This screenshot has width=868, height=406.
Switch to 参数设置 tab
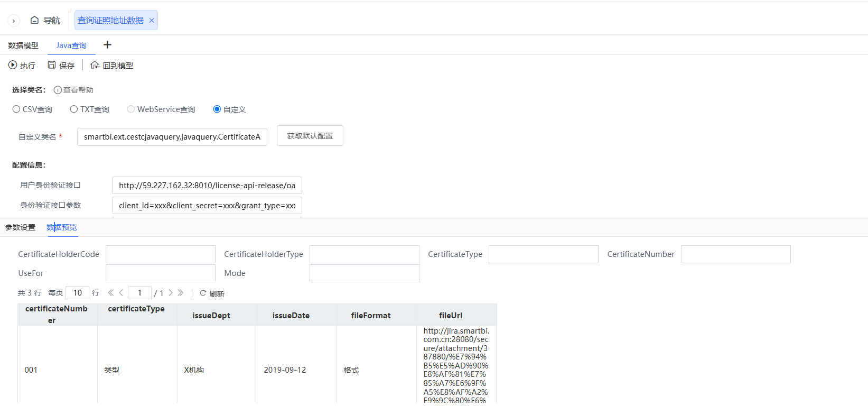[21, 227]
